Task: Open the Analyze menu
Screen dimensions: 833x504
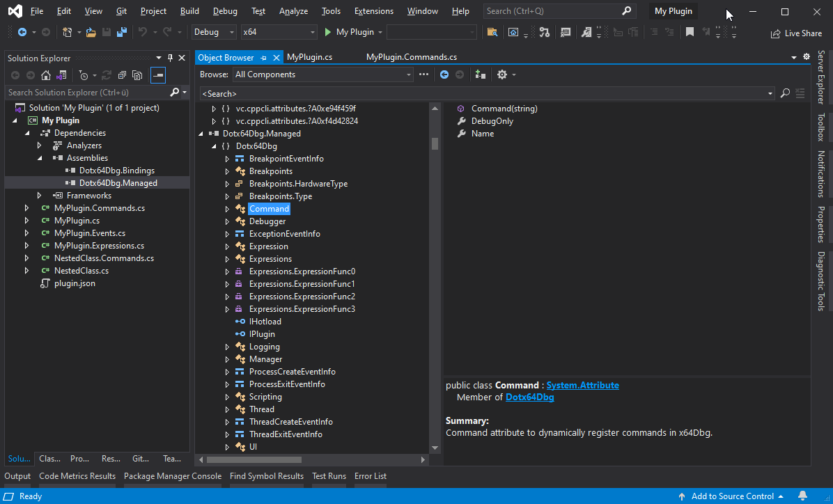Action: 293,11
